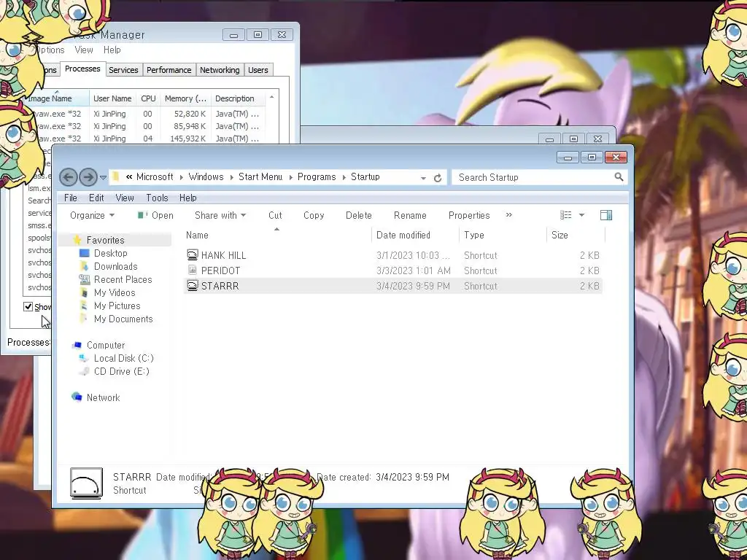Select Computer in navigation pane
The width and height of the screenshot is (747, 560).
pyautogui.click(x=105, y=345)
